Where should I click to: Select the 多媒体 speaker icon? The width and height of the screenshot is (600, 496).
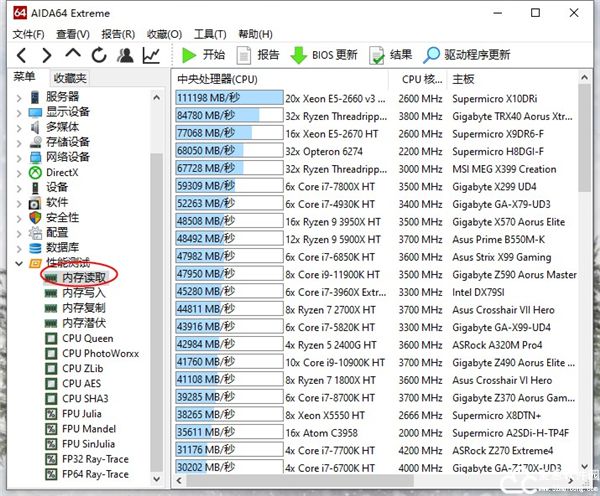point(35,127)
